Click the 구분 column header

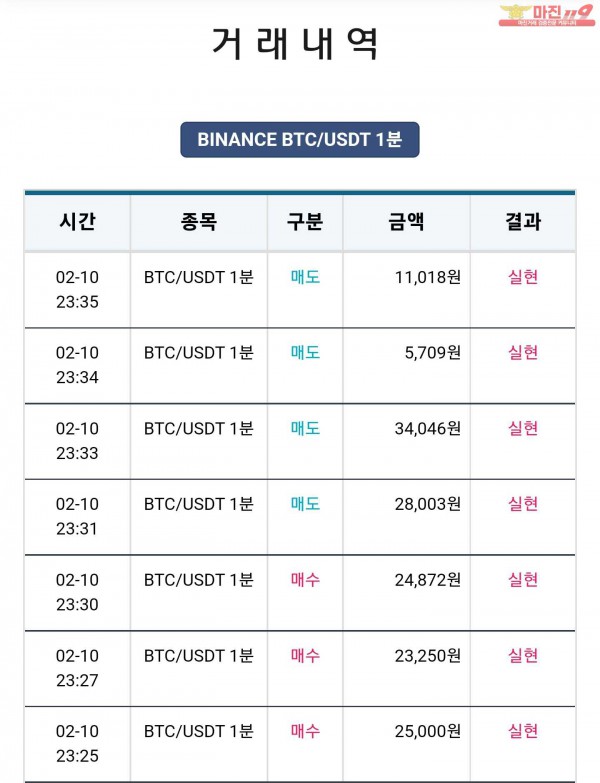[305, 222]
